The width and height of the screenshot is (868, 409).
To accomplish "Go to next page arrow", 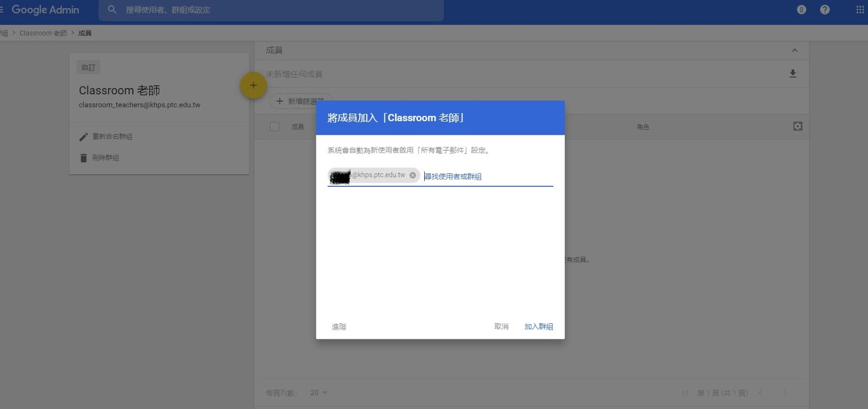I will coord(785,393).
